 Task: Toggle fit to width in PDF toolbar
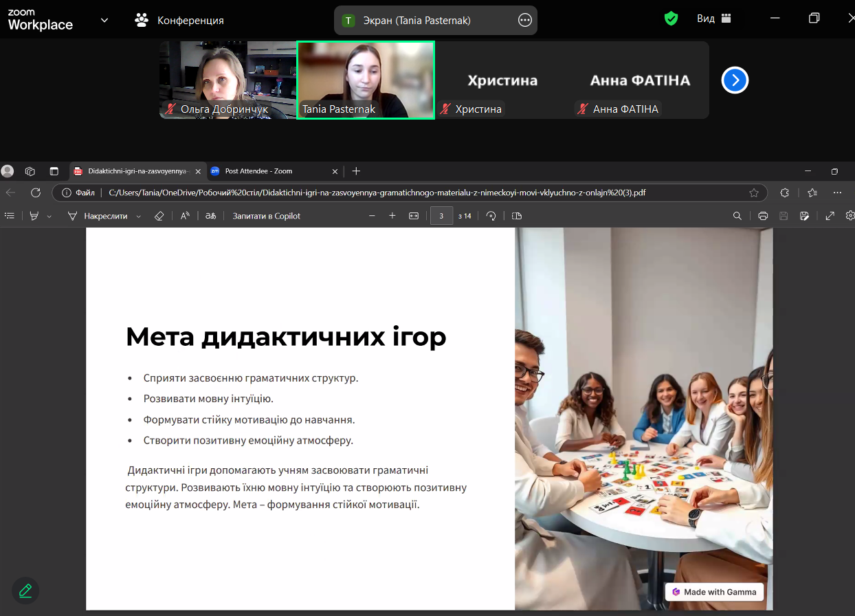pyautogui.click(x=414, y=216)
